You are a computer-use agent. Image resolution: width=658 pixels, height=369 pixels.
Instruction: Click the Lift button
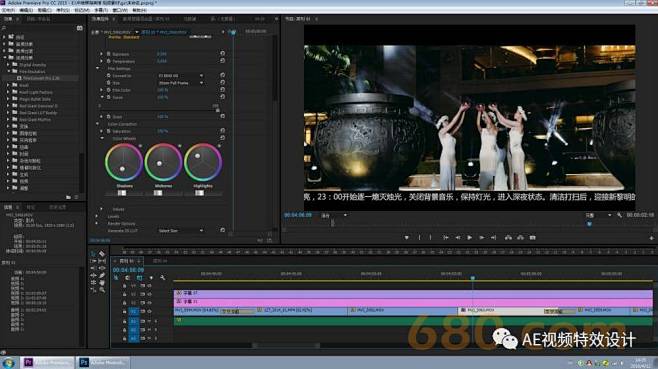(508, 238)
